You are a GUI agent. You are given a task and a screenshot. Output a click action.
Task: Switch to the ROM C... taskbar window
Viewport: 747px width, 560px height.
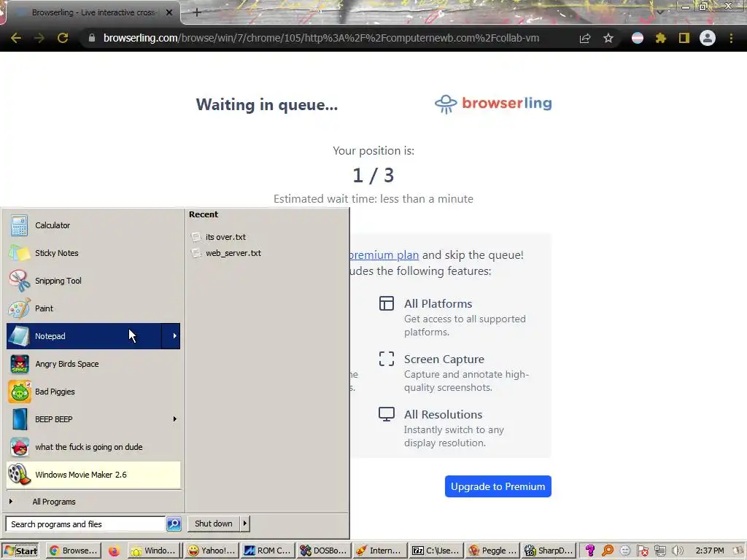(268, 551)
